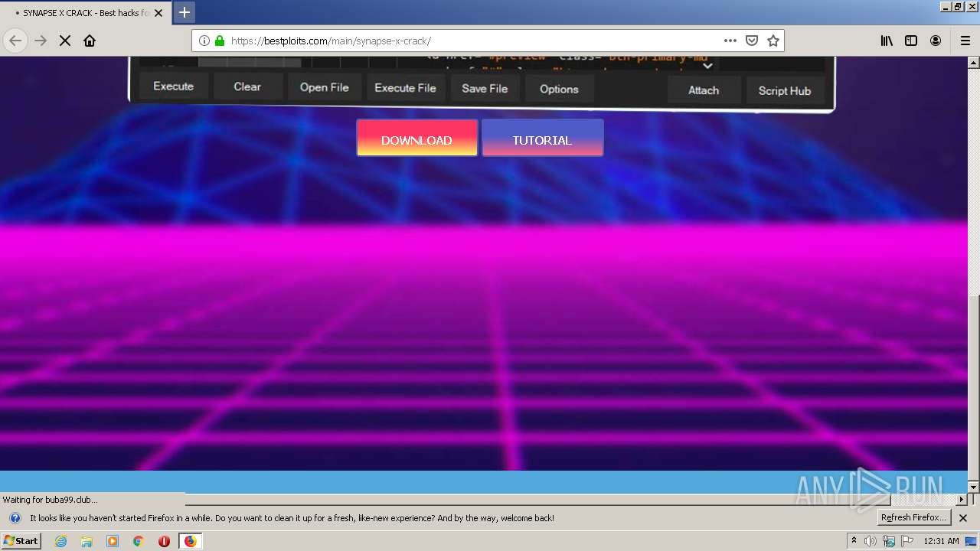Go to the Firefox home page
Viewport: 980px width, 551px height.
[90, 41]
